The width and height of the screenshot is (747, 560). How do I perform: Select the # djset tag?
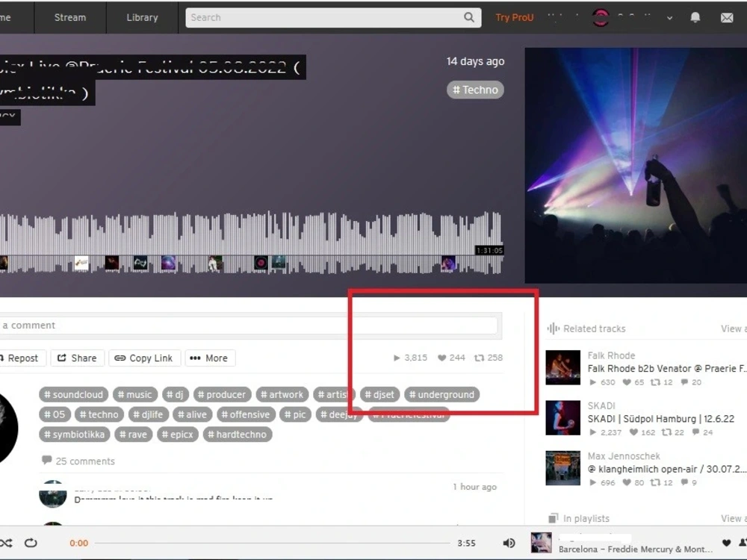(x=379, y=394)
